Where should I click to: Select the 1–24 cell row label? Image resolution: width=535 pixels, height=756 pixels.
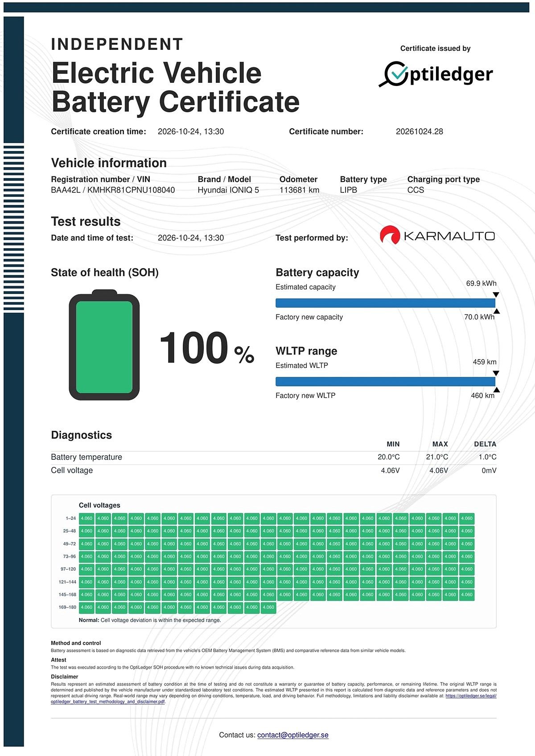[71, 519]
